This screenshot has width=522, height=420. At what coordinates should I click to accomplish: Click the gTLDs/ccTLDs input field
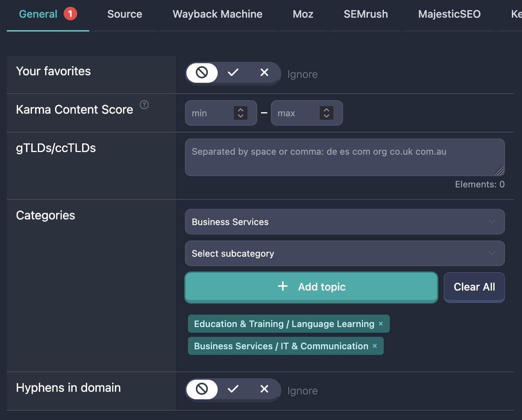pos(344,157)
